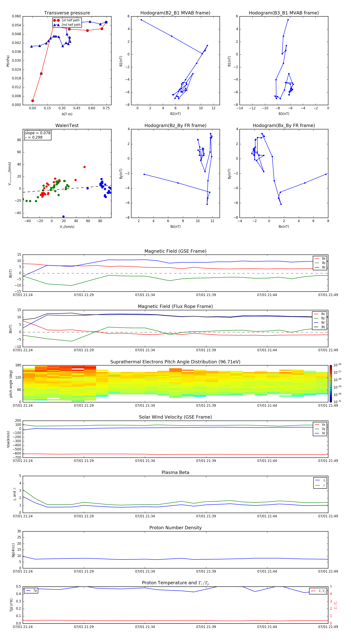Click 'B3(nT)' x-axis label
Screen dimensions: 351x644
click(284, 114)
